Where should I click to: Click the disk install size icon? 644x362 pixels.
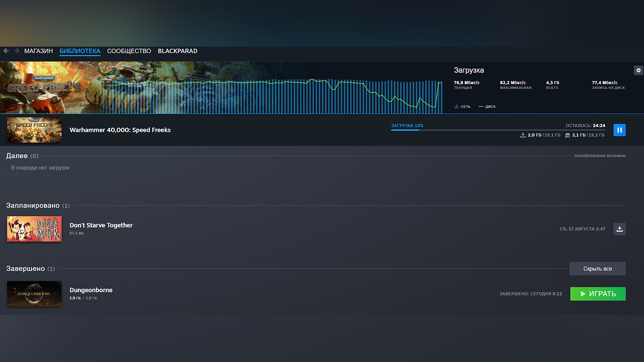[x=567, y=135]
